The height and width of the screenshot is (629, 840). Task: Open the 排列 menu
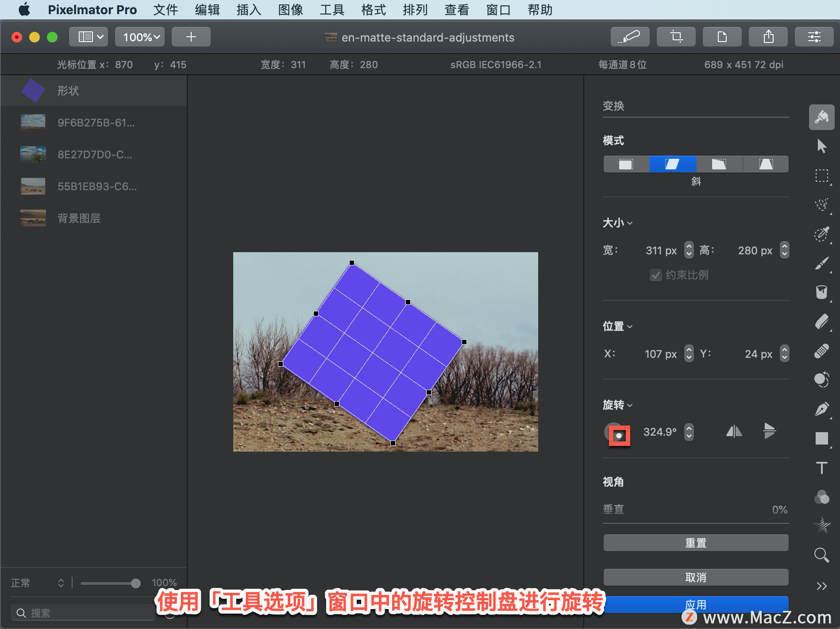415,10
